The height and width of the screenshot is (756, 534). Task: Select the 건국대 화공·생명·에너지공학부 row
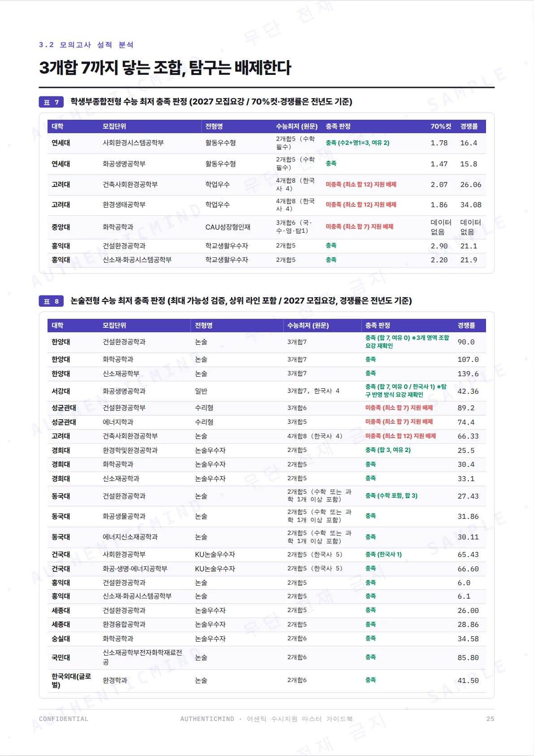pyautogui.click(x=267, y=569)
